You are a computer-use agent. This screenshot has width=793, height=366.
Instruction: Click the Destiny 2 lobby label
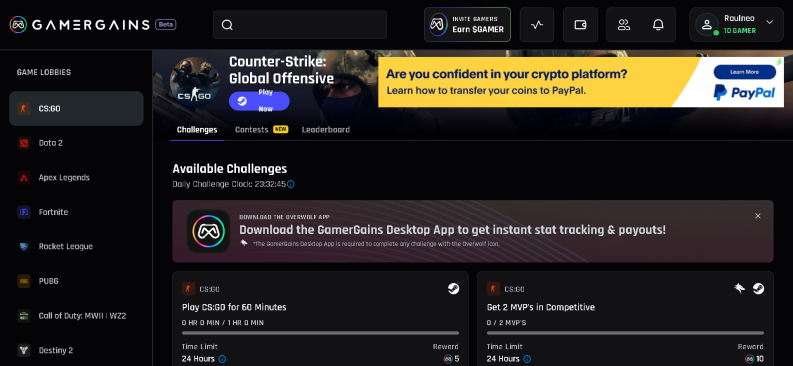point(56,350)
